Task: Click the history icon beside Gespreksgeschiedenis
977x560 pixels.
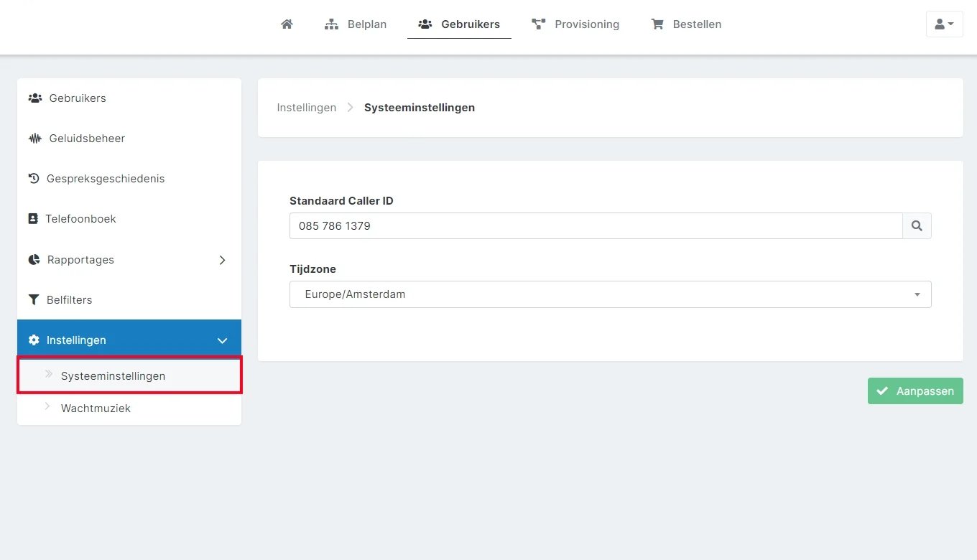Action: tap(34, 178)
